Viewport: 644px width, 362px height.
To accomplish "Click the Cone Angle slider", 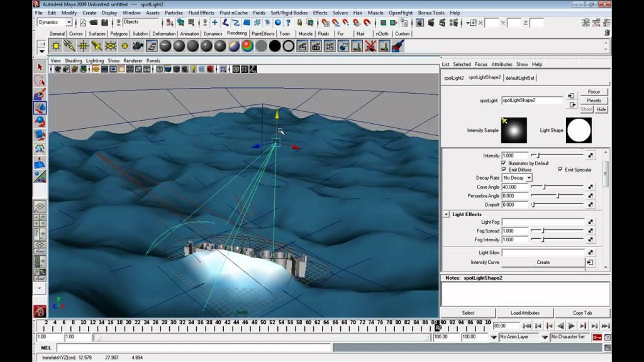I will 557,187.
